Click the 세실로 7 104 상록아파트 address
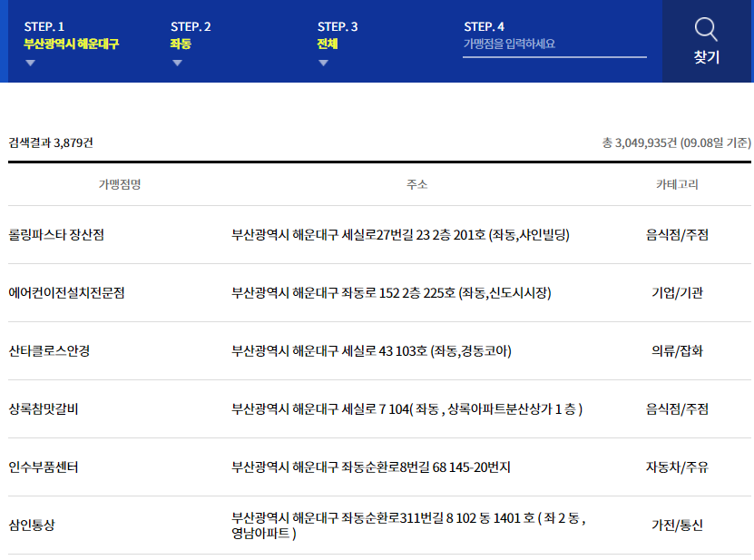The height and width of the screenshot is (560, 754). (x=406, y=409)
